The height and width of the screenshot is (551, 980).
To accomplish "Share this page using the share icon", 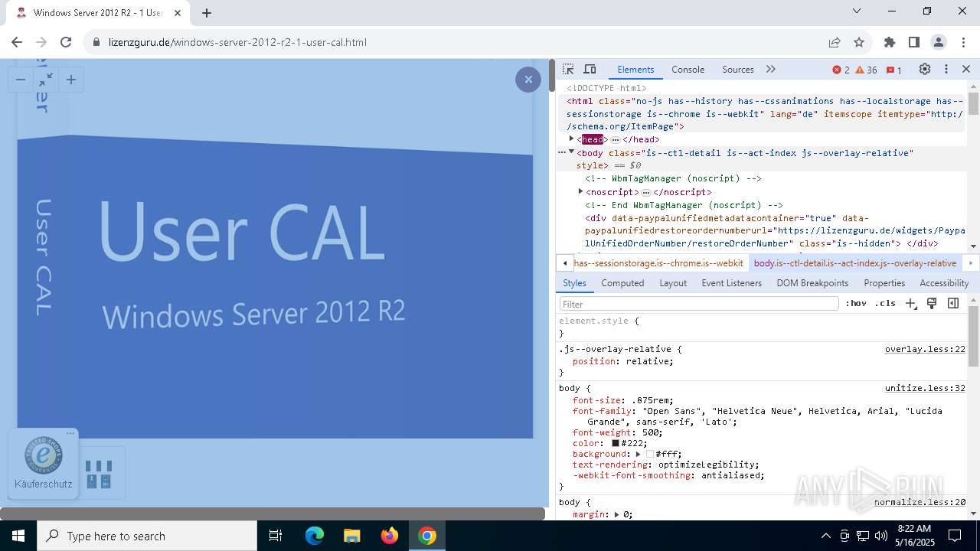I will coord(835,42).
